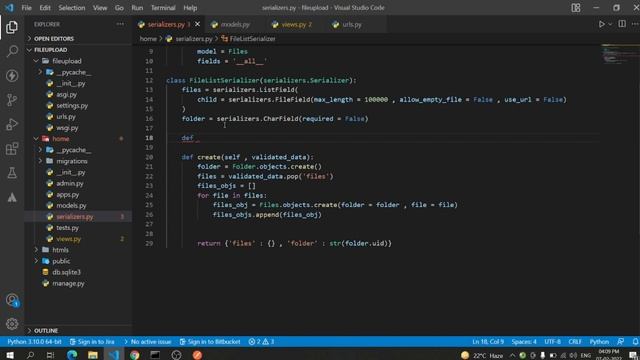Open the Manage settings gear
This screenshot has height=360, width=640.
(x=12, y=324)
